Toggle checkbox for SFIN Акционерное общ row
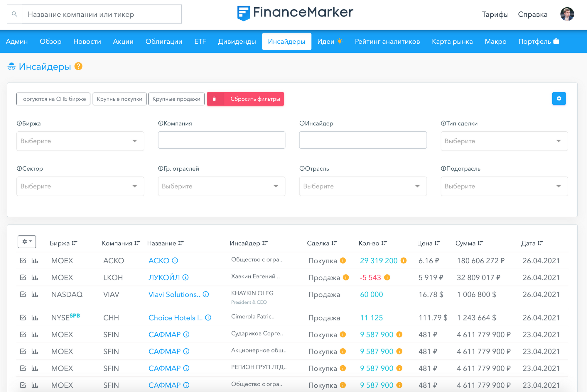This screenshot has height=392, width=587. pyautogui.click(x=23, y=351)
